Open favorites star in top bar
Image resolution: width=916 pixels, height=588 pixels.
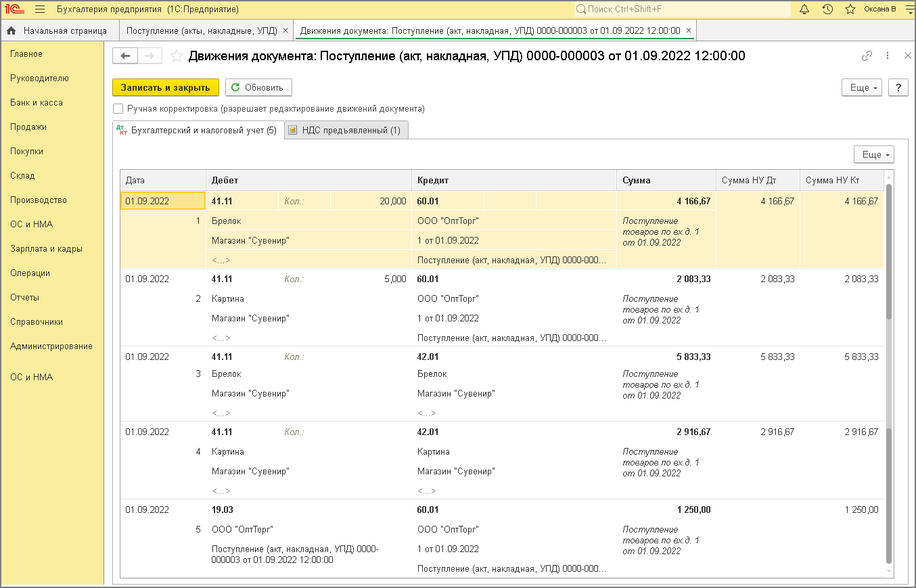pyautogui.click(x=850, y=9)
